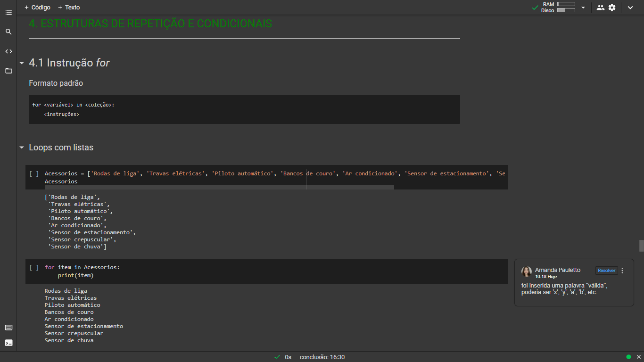Click Amanda Pauletto's avatar in the comment
The image size is (644, 362).
[527, 271]
